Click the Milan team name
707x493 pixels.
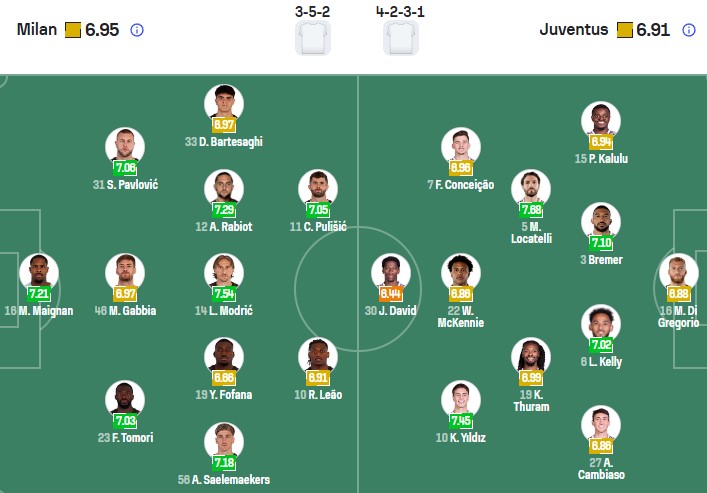(x=38, y=30)
